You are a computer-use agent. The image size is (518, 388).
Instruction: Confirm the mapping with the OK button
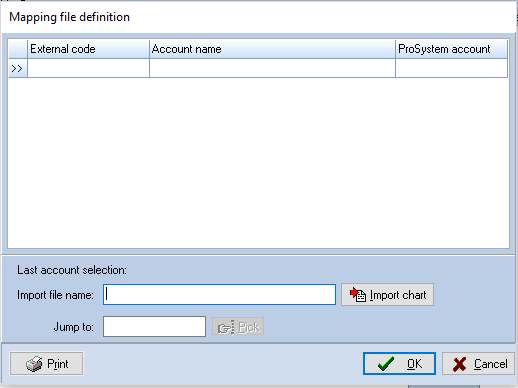(x=399, y=364)
